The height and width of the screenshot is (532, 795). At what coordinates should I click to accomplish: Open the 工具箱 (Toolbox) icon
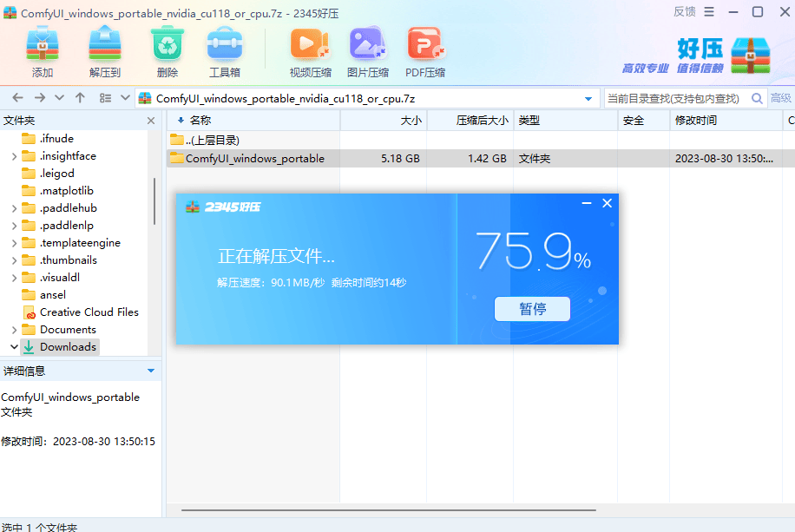tap(225, 52)
